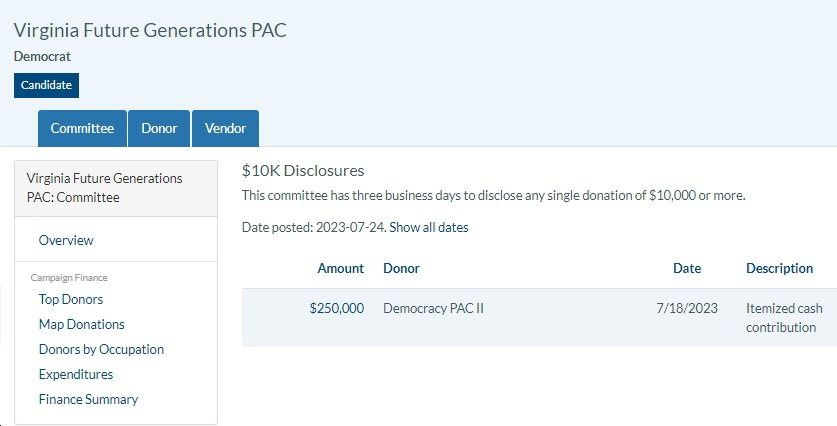Click the sidebar PAC: Committee header
Viewport: 837px width, 426px height.
coord(105,188)
